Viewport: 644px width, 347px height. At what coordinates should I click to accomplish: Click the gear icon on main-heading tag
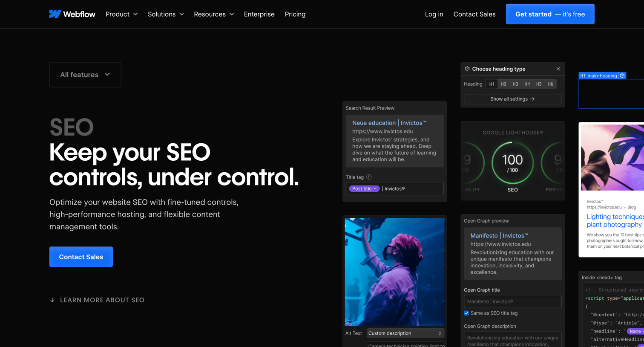[x=622, y=76]
